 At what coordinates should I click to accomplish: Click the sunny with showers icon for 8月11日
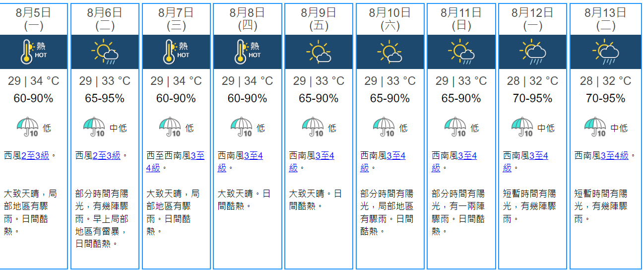click(461, 52)
